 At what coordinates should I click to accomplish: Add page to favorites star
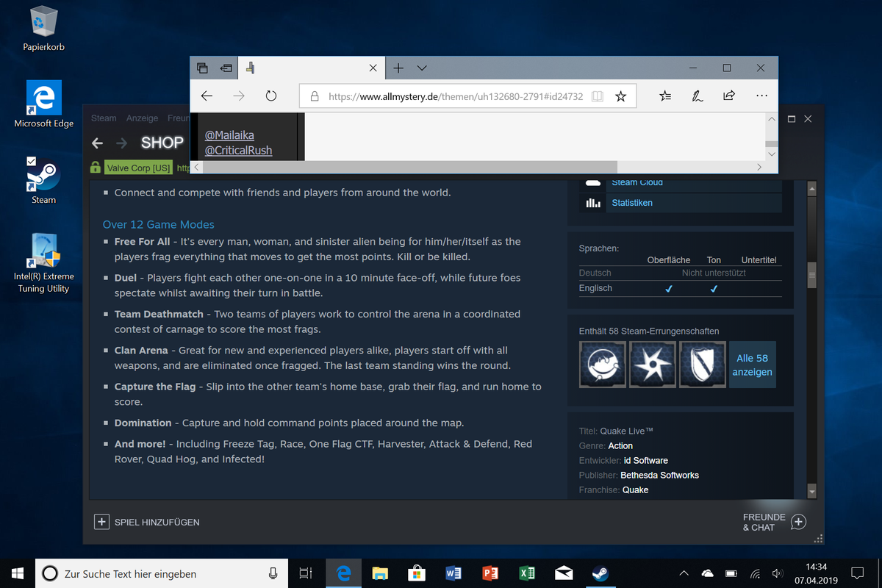click(620, 96)
